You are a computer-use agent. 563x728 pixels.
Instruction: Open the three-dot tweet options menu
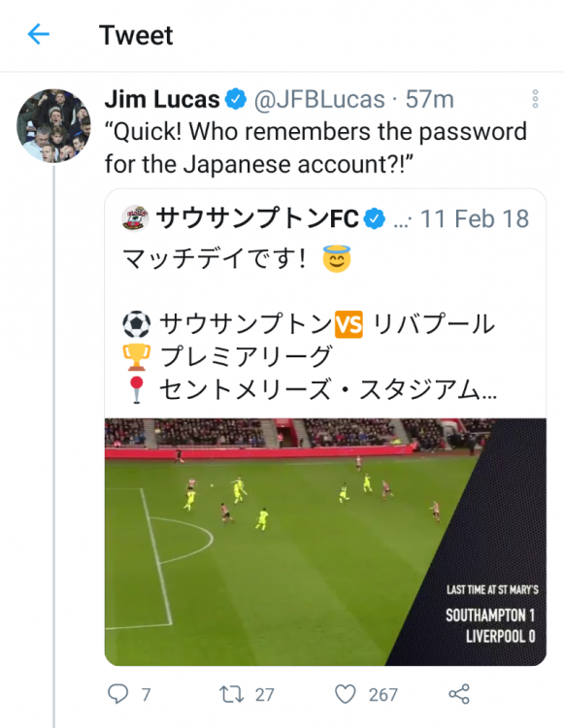(535, 99)
